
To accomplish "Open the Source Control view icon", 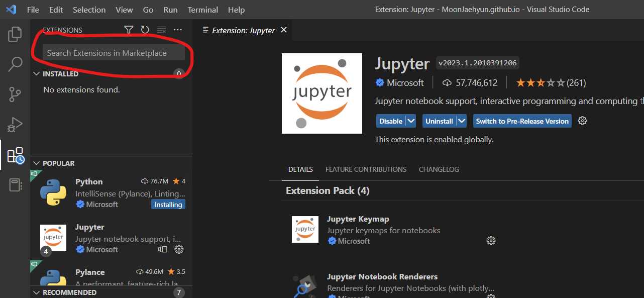I will pos(15,94).
